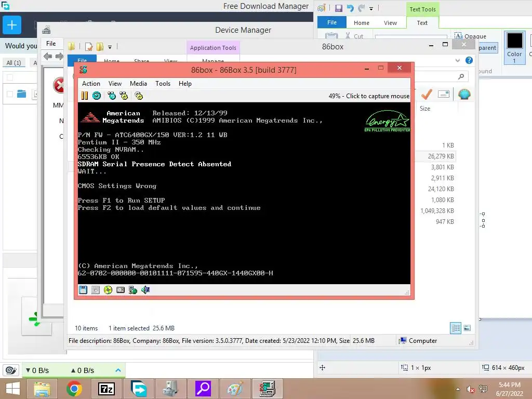Switch Explorer to large icons view
532x399 pixels.
click(x=467, y=328)
